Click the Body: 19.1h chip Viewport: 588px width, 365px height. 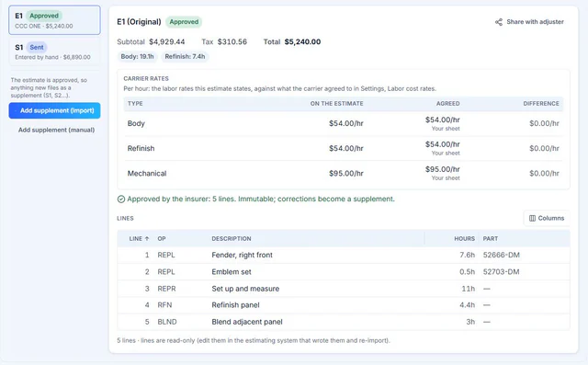137,57
